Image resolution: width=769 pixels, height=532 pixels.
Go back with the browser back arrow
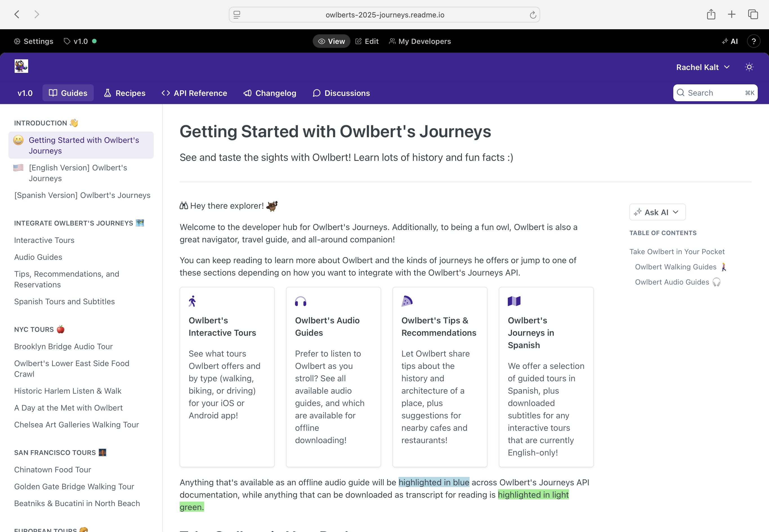17,14
